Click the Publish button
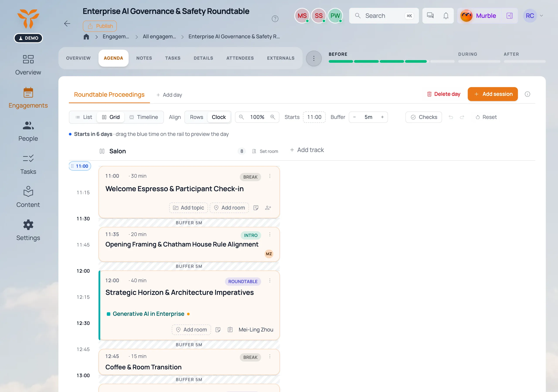 (x=100, y=26)
